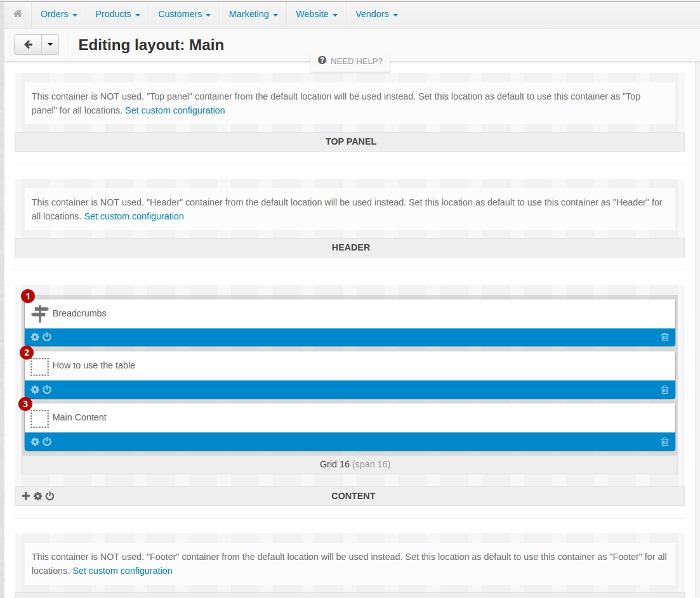Click the CONTENT container label
Image resolution: width=700 pixels, height=598 pixels.
[x=353, y=496]
